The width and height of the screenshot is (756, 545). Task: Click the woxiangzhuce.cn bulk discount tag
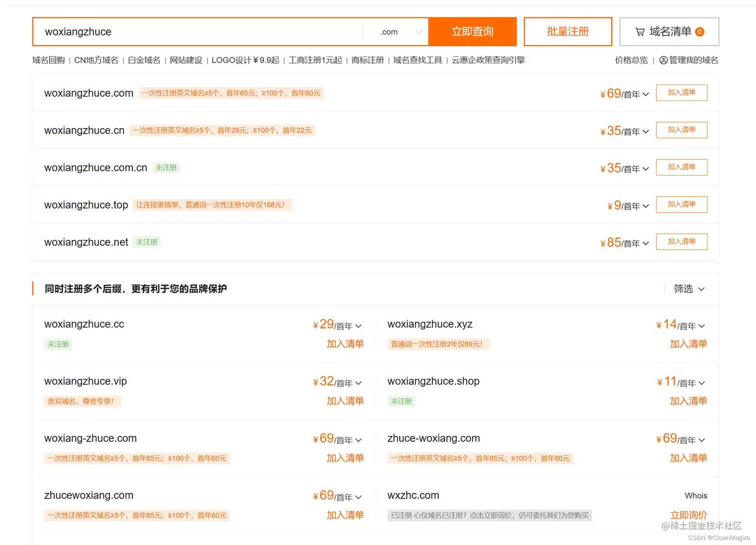pos(222,130)
